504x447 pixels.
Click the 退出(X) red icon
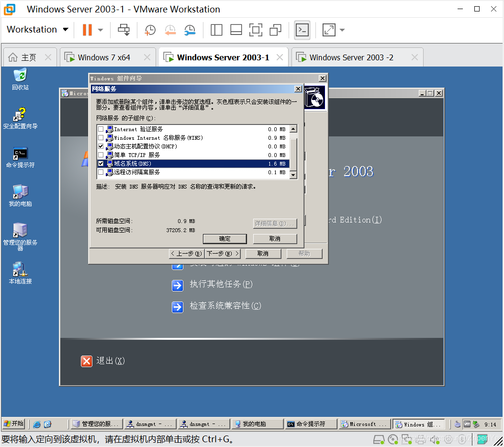tap(87, 361)
